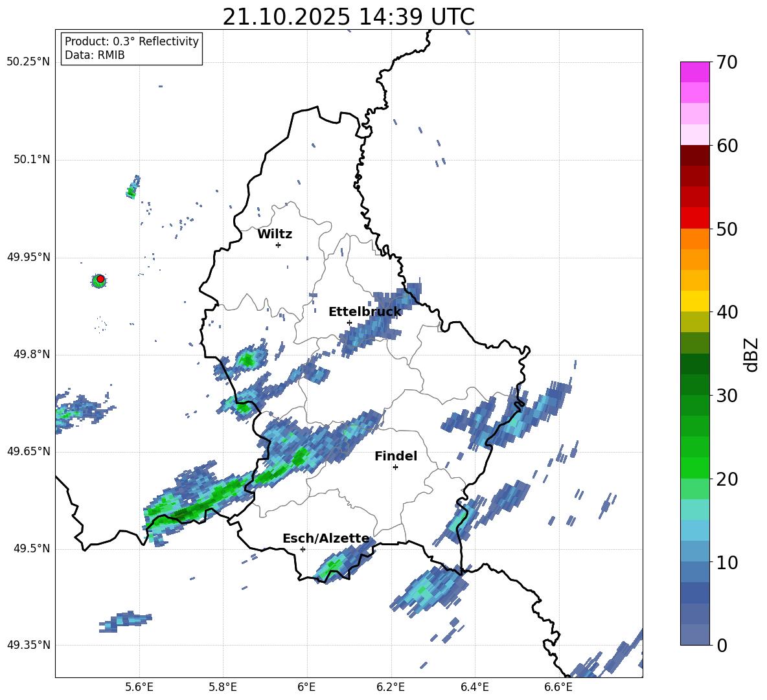The height and width of the screenshot is (700, 767).
Task: Click the 50.1°N latitude label
Action: click(x=32, y=160)
